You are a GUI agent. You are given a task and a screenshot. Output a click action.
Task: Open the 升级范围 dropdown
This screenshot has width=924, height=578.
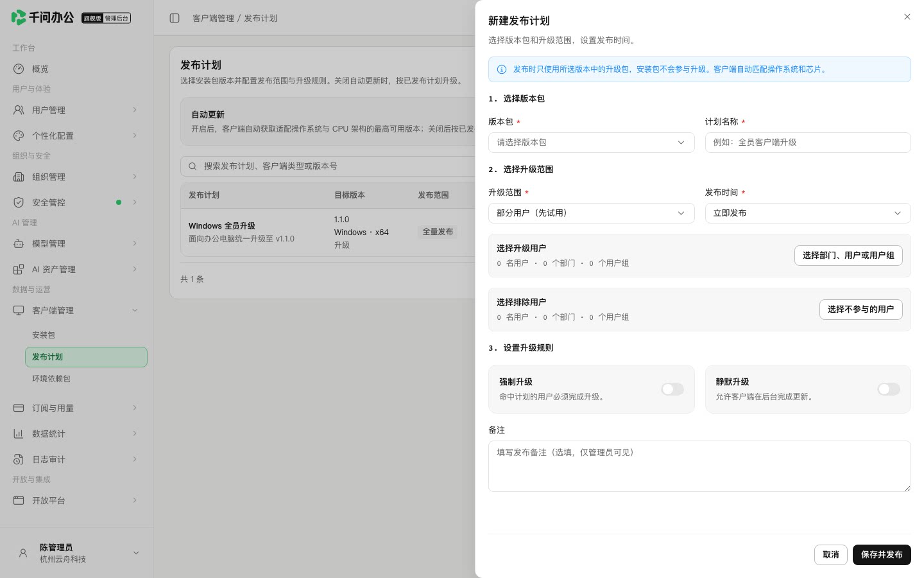click(591, 213)
